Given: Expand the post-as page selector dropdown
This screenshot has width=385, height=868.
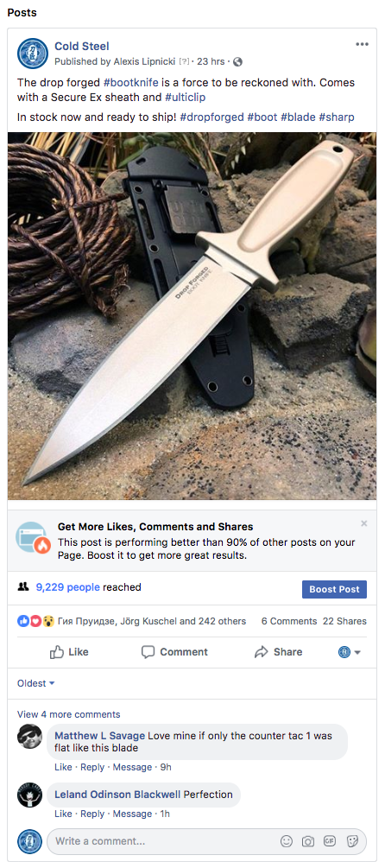Looking at the screenshot, I should [x=350, y=652].
